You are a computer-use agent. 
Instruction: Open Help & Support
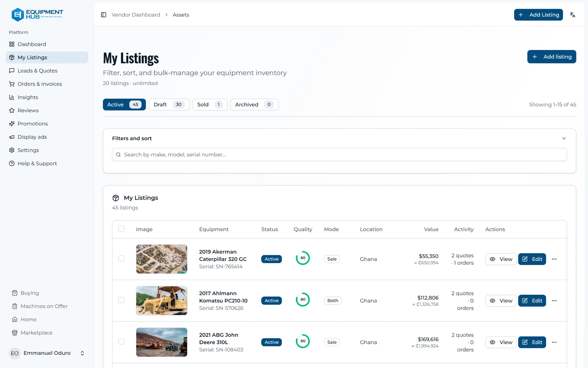pyautogui.click(x=47, y=163)
